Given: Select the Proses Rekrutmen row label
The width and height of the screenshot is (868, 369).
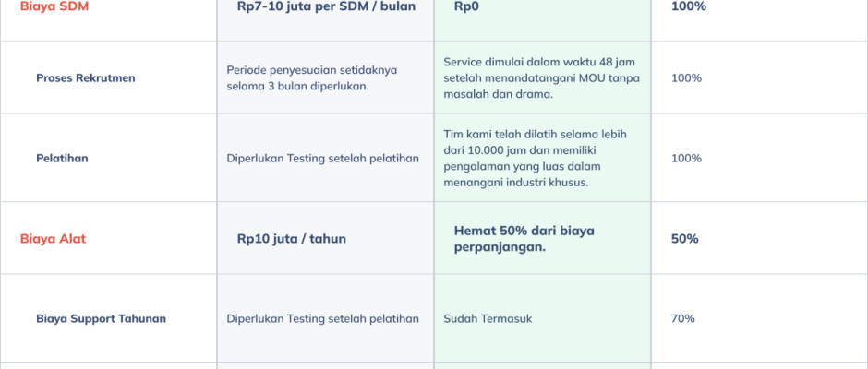Looking at the screenshot, I should pyautogui.click(x=86, y=78).
